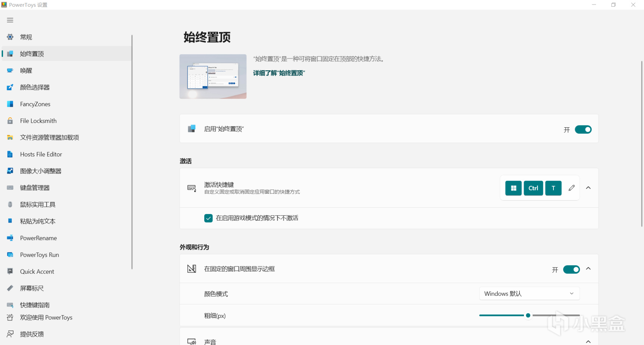644x345 pixels.
Task: Click the 欢迎使用 PowerToys icon
Action: (x=10, y=317)
